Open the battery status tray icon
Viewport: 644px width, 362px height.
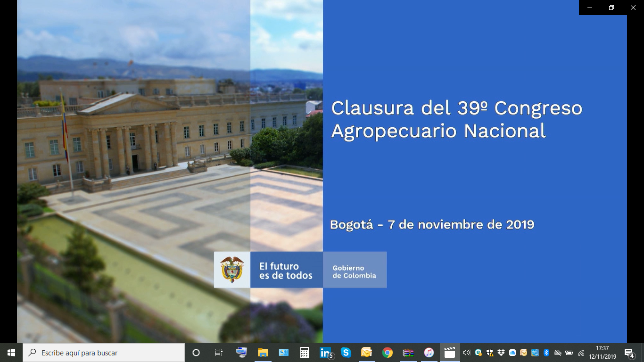point(569,353)
